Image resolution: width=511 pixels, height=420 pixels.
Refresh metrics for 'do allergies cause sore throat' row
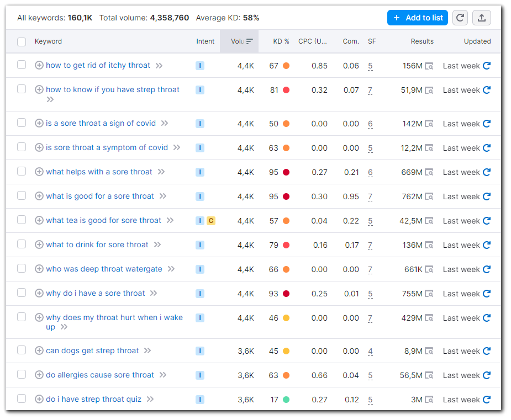[x=487, y=375]
